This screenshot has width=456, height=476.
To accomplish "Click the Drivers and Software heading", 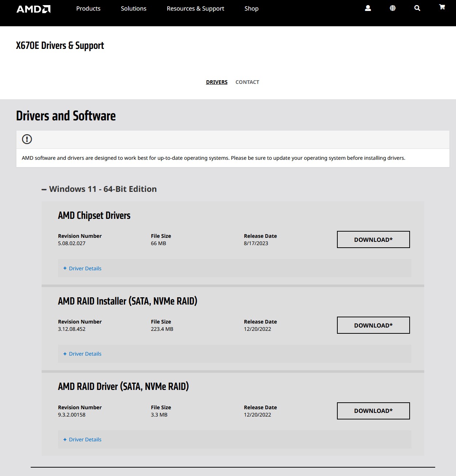I will [x=66, y=116].
